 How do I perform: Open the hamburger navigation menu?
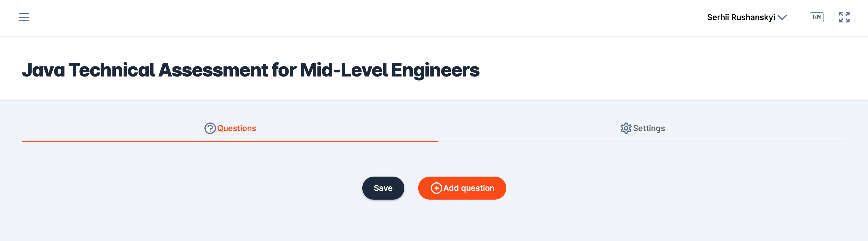click(x=24, y=17)
